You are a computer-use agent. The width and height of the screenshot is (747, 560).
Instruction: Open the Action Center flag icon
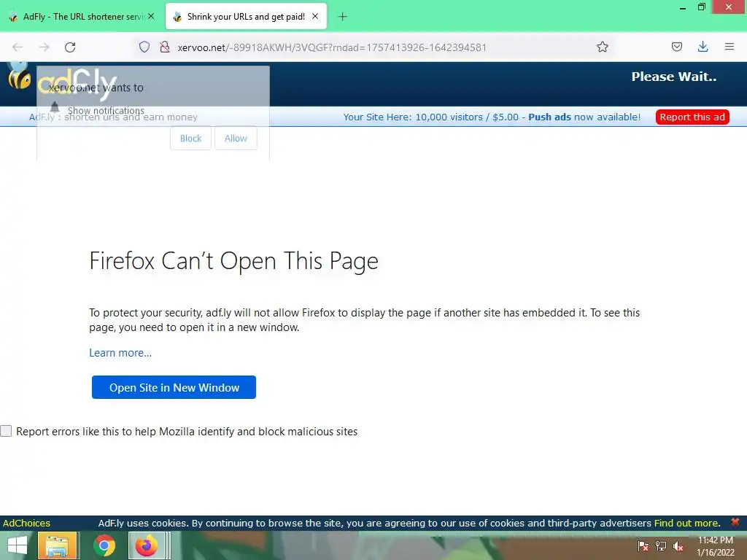pyautogui.click(x=643, y=546)
